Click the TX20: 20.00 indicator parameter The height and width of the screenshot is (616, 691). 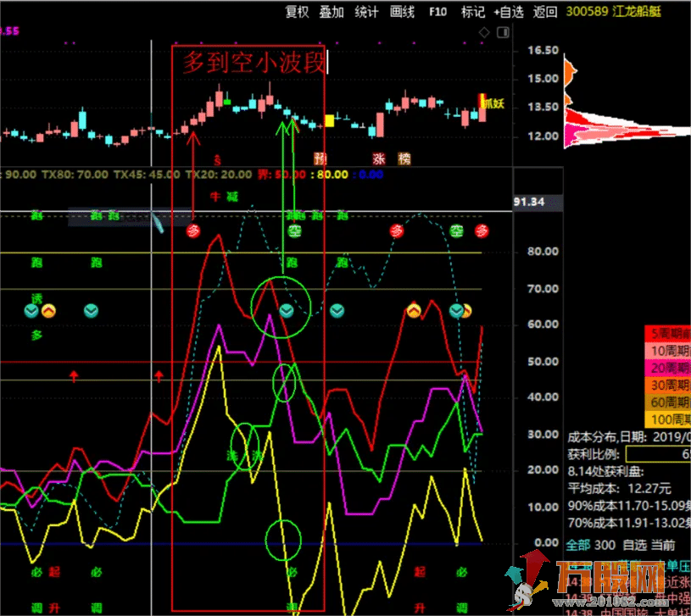pyautogui.click(x=219, y=175)
